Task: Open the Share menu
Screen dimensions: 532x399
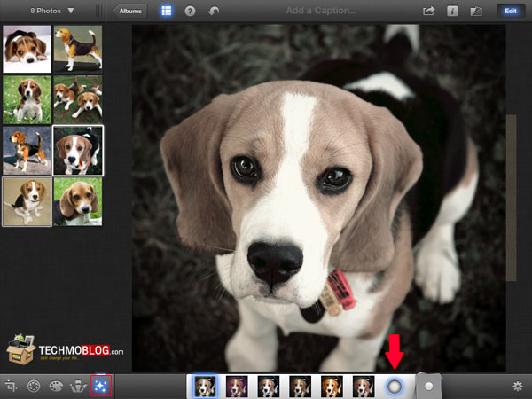Action: tap(429, 12)
